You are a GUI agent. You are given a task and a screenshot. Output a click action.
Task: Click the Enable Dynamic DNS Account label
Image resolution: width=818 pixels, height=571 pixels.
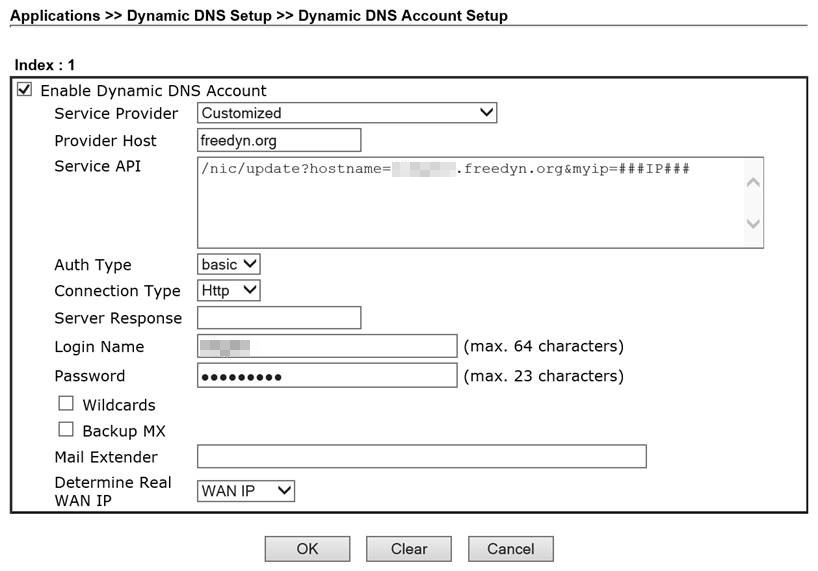153,91
